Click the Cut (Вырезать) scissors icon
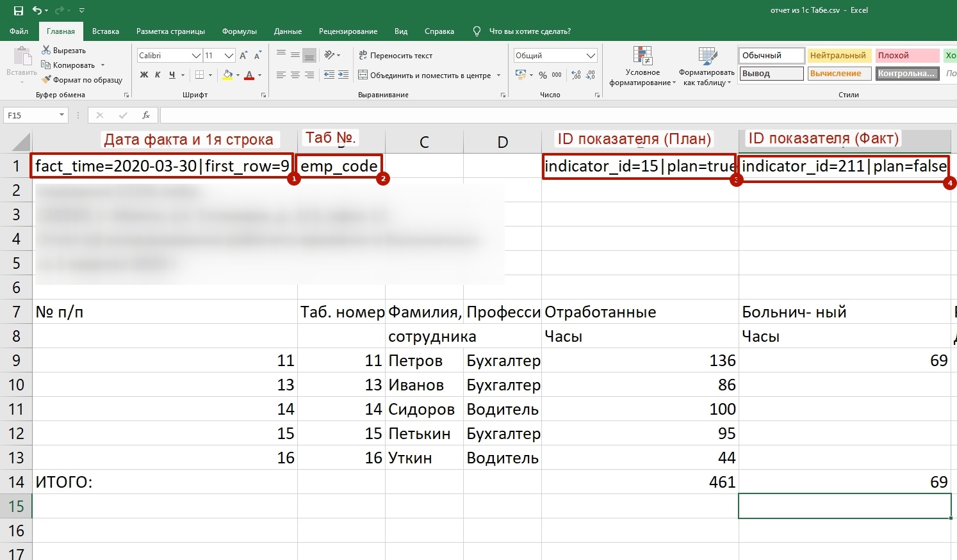The image size is (957, 560). [x=46, y=50]
